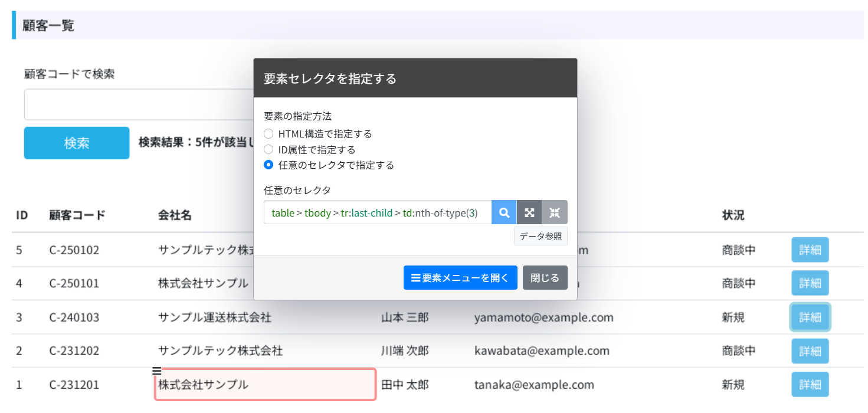Click the shrink-arrows icon beside selector field
Image resolution: width=868 pixels, height=413 pixels.
pos(555,212)
